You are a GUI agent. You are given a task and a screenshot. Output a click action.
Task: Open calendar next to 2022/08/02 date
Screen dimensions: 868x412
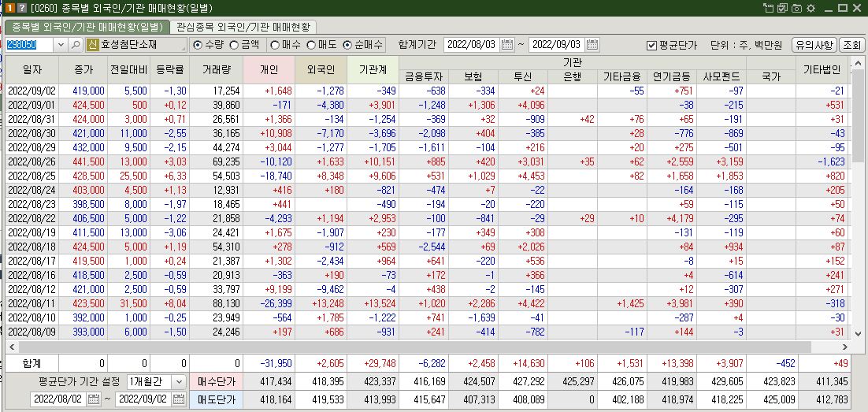[x=94, y=398]
